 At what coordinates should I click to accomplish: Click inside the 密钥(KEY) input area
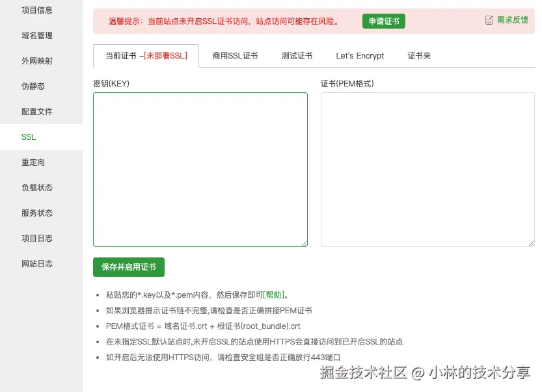pyautogui.click(x=200, y=169)
